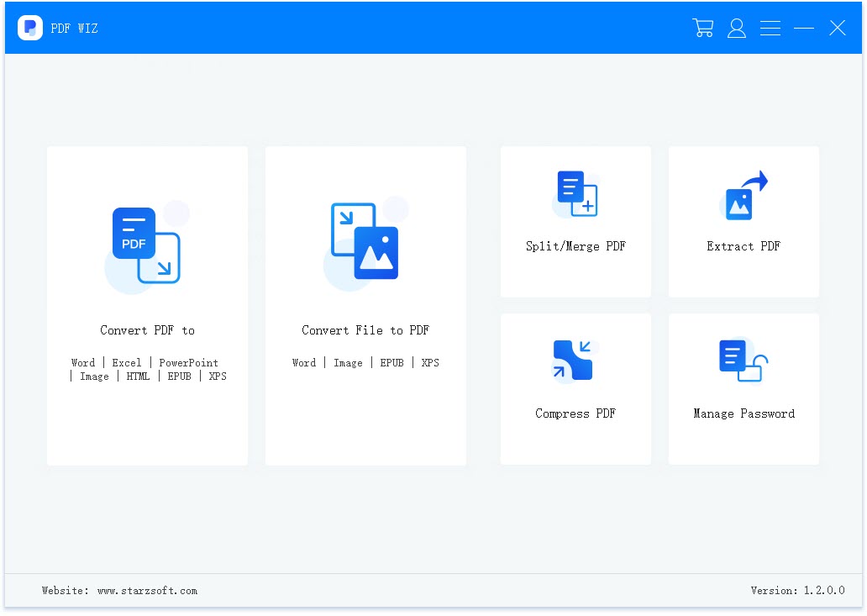This screenshot has height=616, width=867.
Task: Choose EPUB under Convert PDF to
Action: pyautogui.click(x=179, y=376)
